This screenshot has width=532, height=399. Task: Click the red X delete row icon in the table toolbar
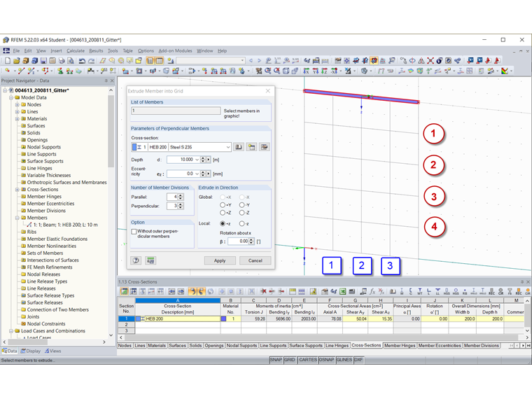click(263, 291)
